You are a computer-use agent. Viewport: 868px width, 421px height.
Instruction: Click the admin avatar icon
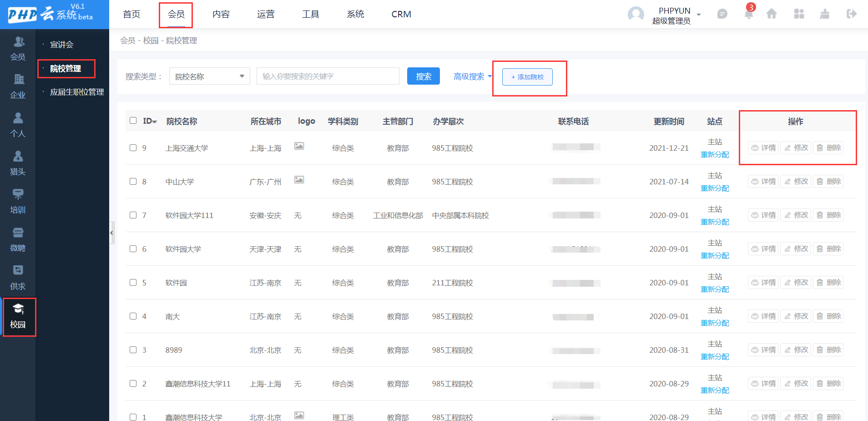click(636, 14)
